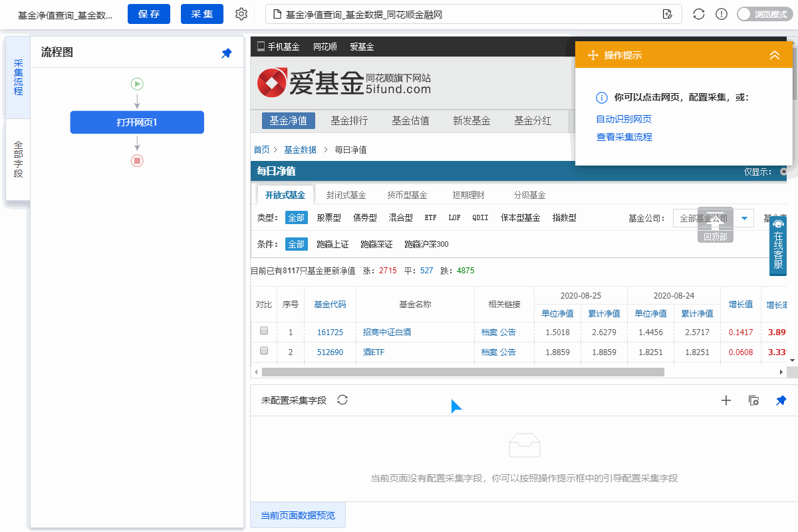Click the refresh page icon in top bar
The height and width of the screenshot is (532, 798).
[698, 15]
